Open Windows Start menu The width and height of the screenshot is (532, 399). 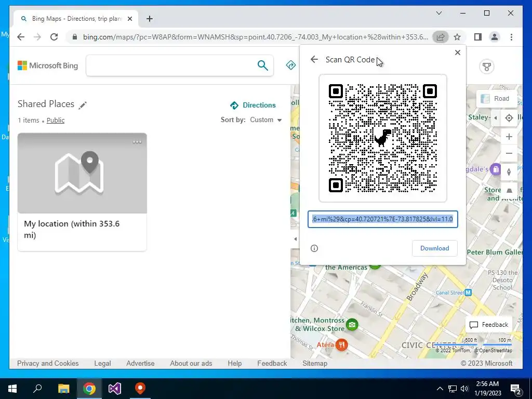pos(12,389)
